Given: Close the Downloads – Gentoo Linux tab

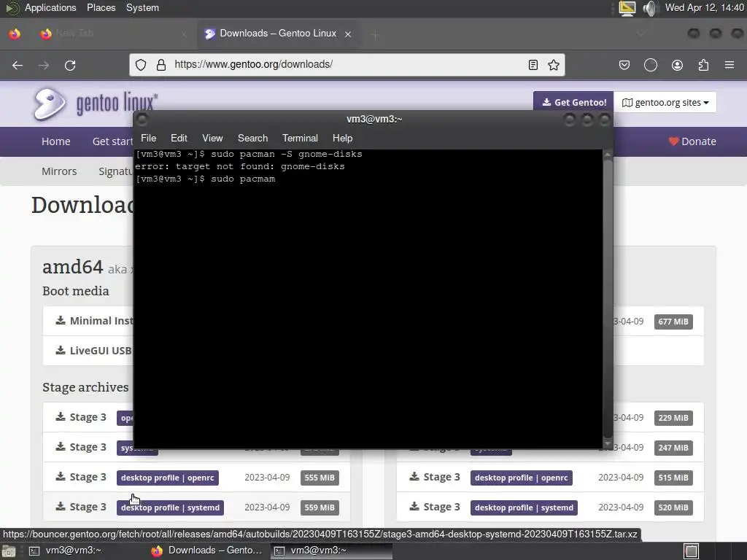Looking at the screenshot, I should coord(348,34).
